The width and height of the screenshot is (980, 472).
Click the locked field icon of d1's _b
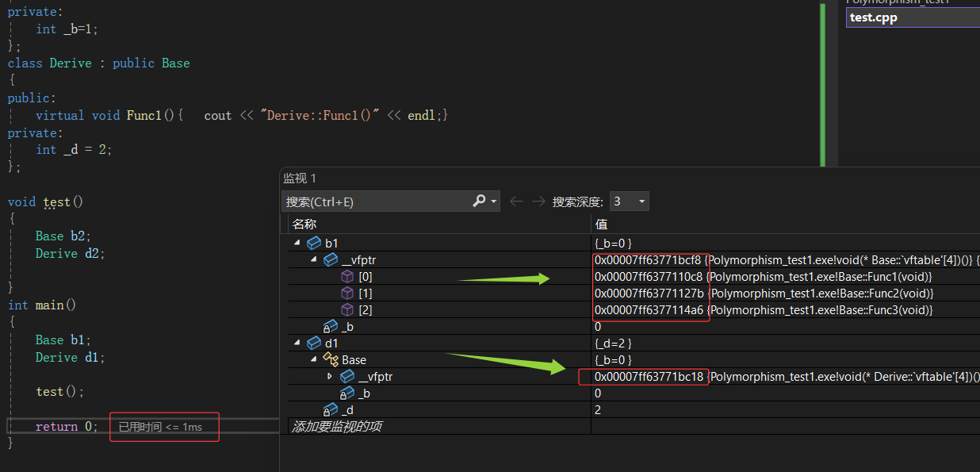pyautogui.click(x=347, y=393)
